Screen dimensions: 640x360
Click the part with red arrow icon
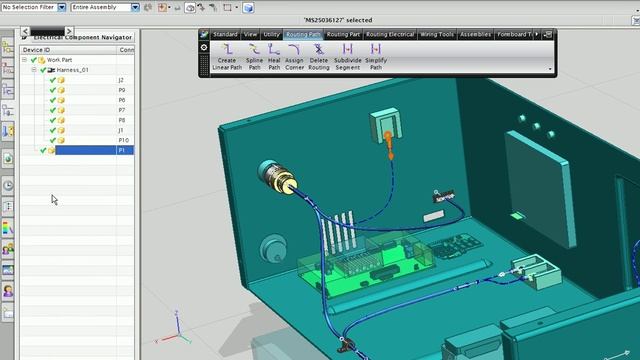(x=162, y=7)
